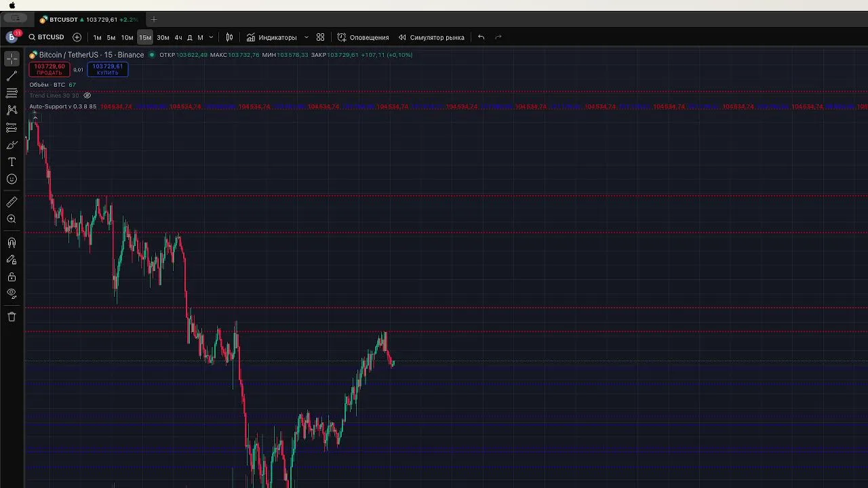The width and height of the screenshot is (868, 488).
Task: Switch to 10м timeframe
Action: click(127, 38)
